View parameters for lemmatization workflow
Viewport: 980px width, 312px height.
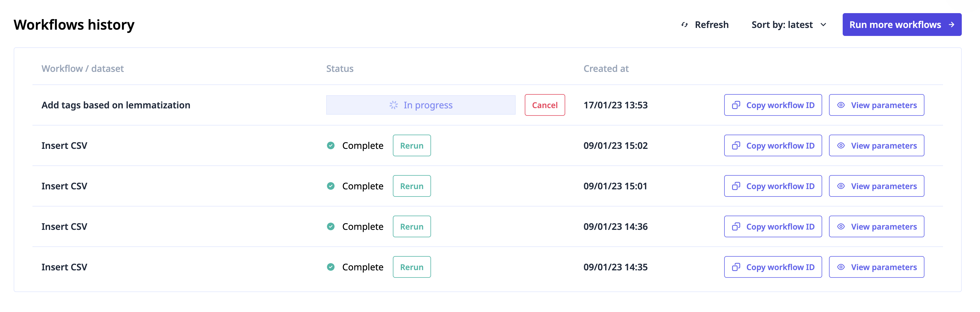[x=876, y=105]
